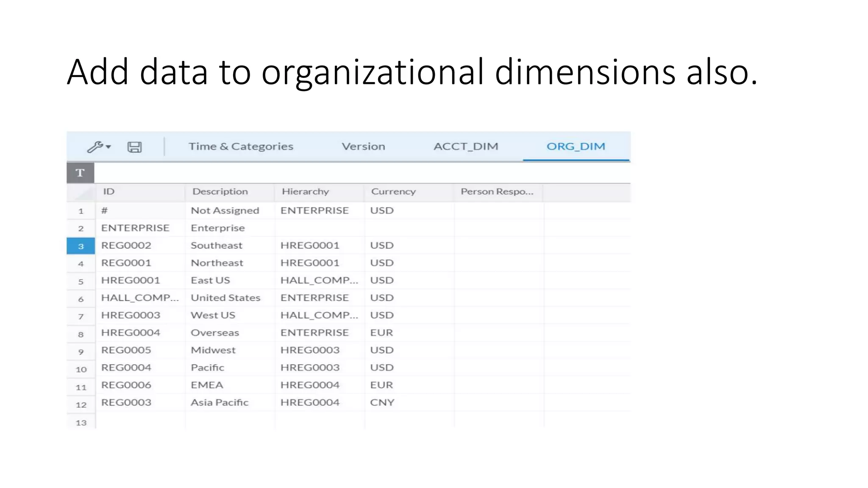Click the 'Pacific' description cell in row 10
This screenshot has height=488, width=868.
(x=230, y=367)
